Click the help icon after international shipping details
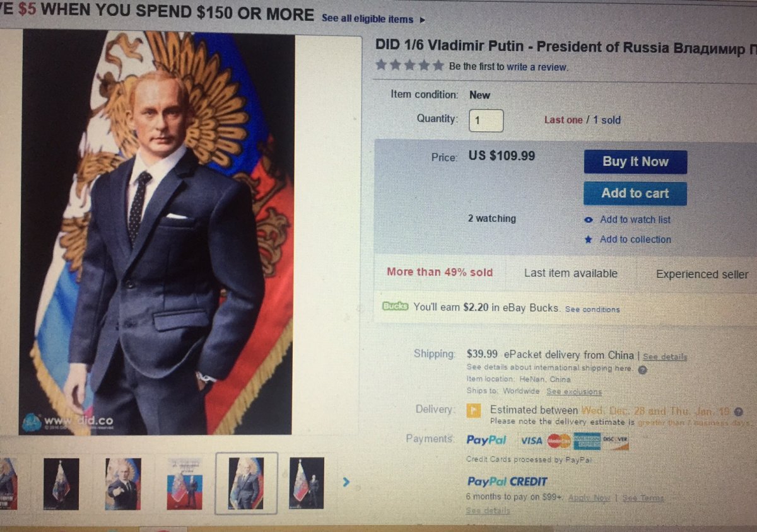 pos(642,369)
